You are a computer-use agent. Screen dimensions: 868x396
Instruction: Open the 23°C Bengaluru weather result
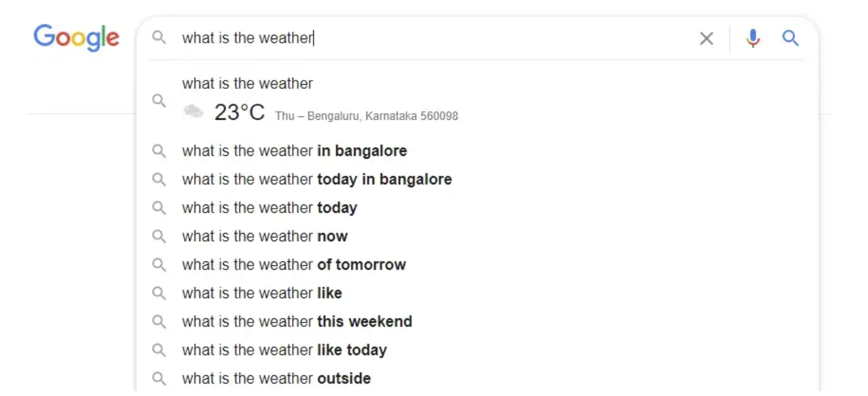tap(477, 100)
